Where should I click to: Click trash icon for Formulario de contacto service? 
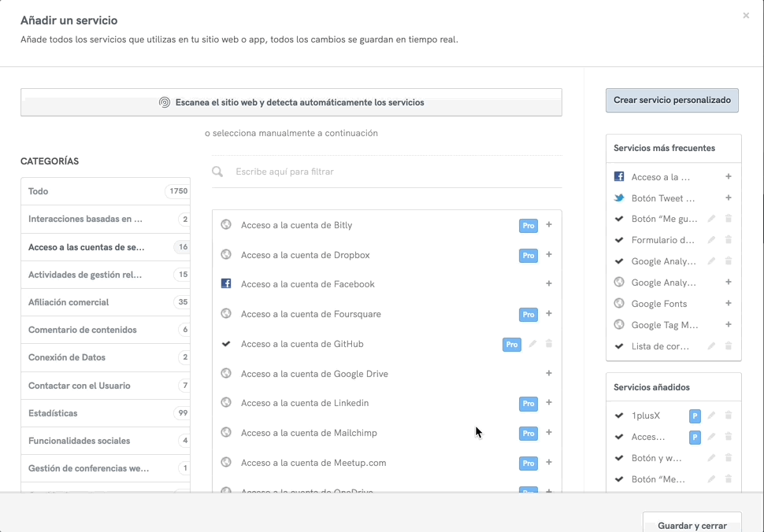pyautogui.click(x=729, y=240)
